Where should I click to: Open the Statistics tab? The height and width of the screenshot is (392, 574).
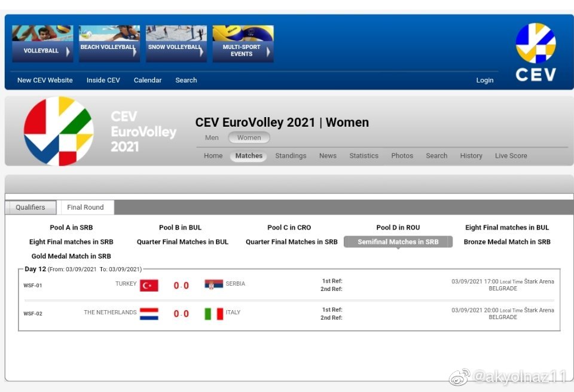pyautogui.click(x=364, y=155)
